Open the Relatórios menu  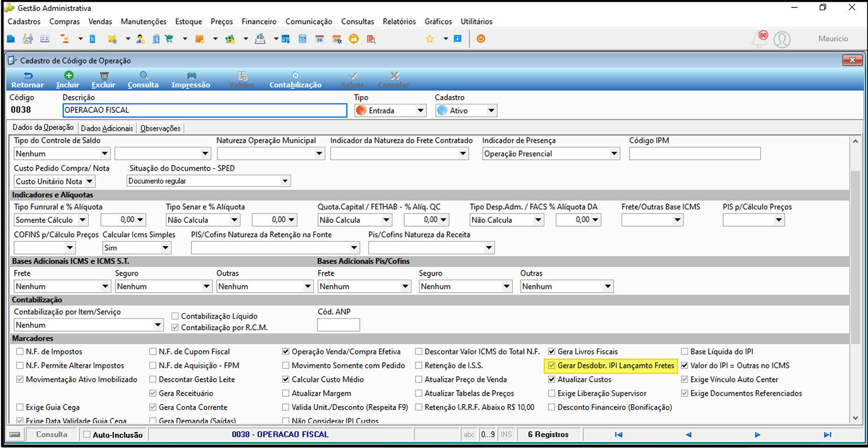[399, 22]
